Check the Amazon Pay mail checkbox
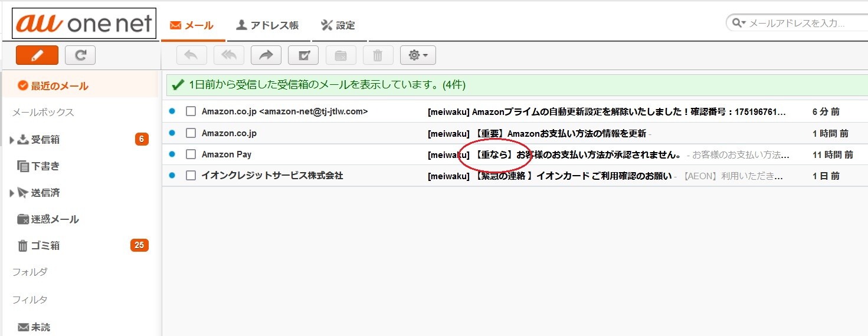This screenshot has width=868, height=336. pos(191,154)
